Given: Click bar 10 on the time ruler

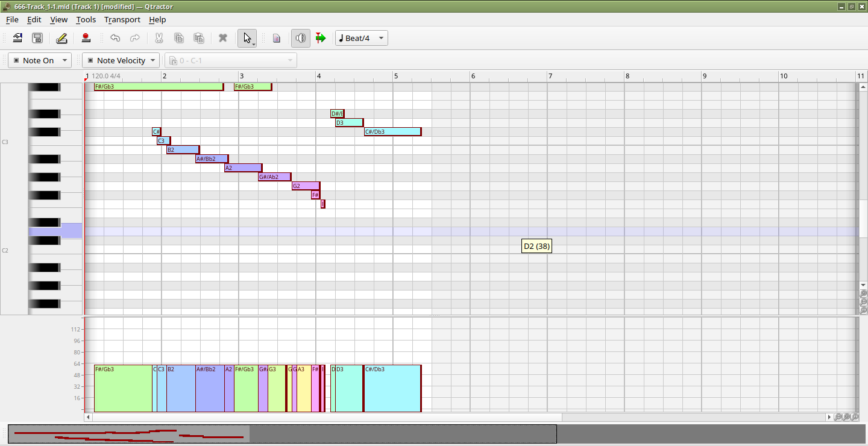Looking at the screenshot, I should point(784,76).
